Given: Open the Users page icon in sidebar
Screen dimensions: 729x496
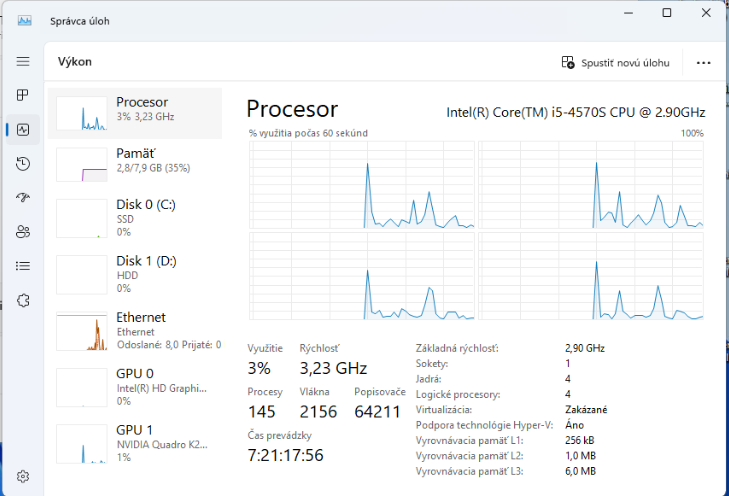Looking at the screenshot, I should tap(23, 231).
